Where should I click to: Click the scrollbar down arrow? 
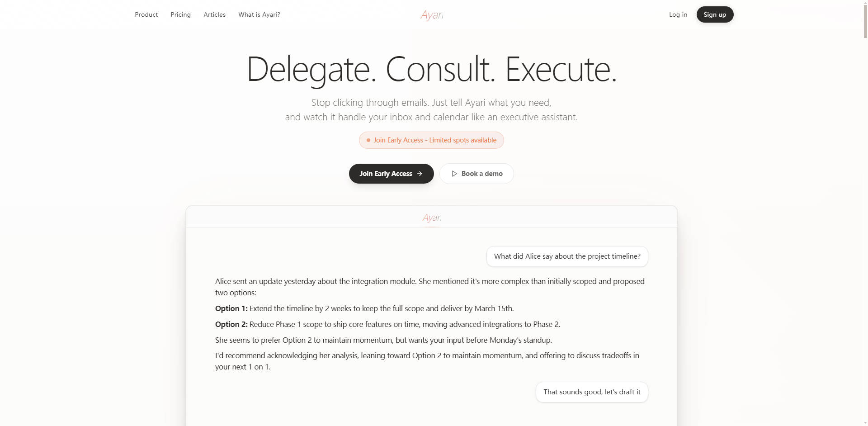pos(865,423)
